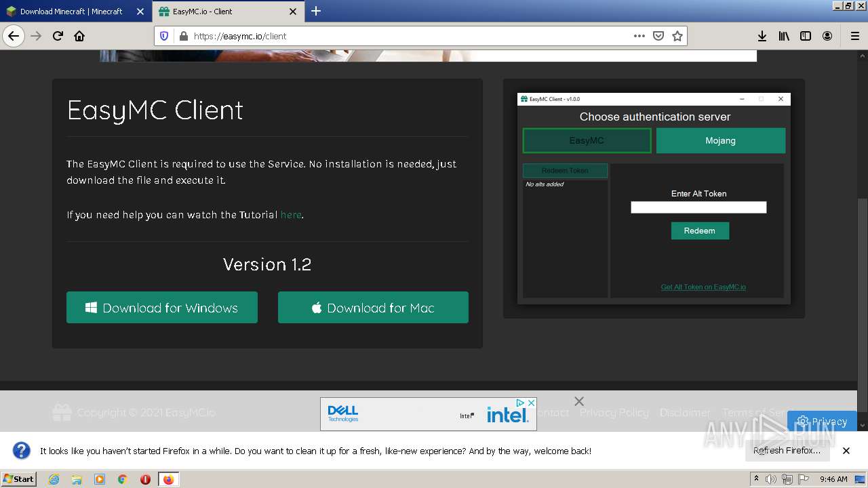Screen dimensions: 868x488
Task: Open the Privacy Policy link
Action: (x=614, y=412)
